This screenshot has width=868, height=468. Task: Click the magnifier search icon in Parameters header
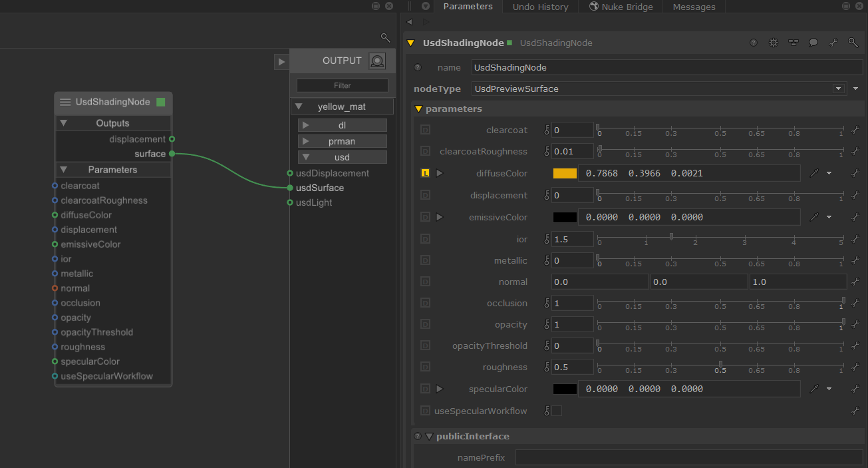click(x=853, y=43)
